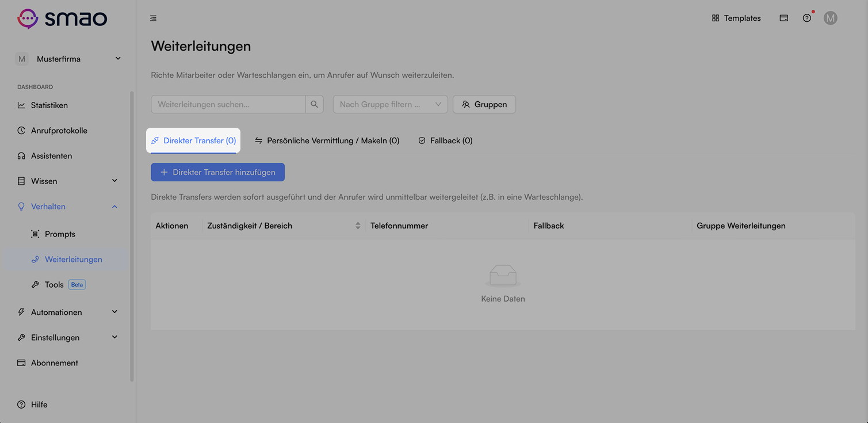Click the Telefonnummer column header
The image size is (868, 423).
click(399, 226)
